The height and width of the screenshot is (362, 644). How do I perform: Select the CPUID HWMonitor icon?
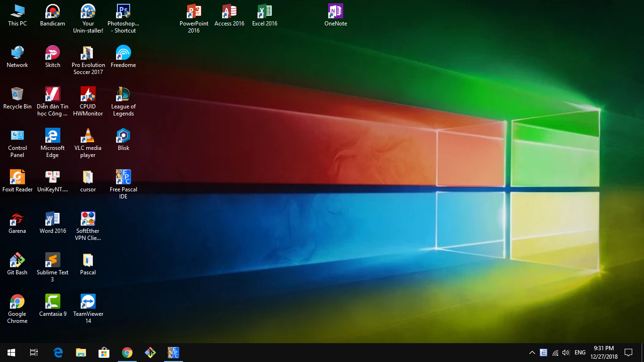(88, 102)
